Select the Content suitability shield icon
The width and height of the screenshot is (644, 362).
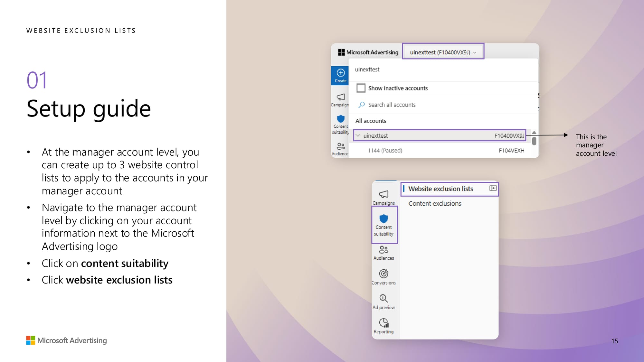[384, 219]
